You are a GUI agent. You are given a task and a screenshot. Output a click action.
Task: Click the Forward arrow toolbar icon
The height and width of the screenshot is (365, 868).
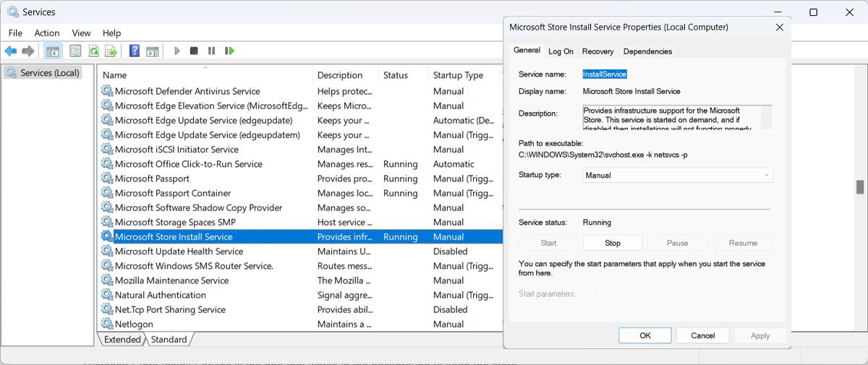pyautogui.click(x=28, y=51)
